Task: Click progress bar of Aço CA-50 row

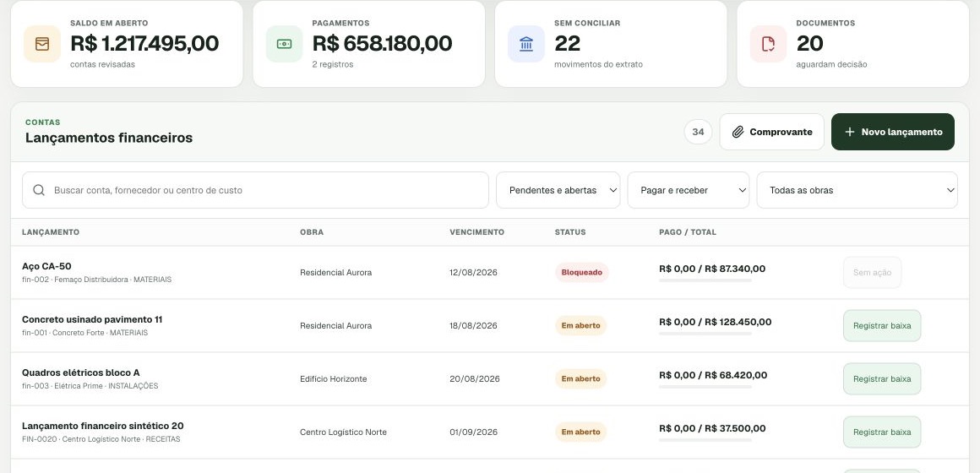Action: [x=705, y=280]
